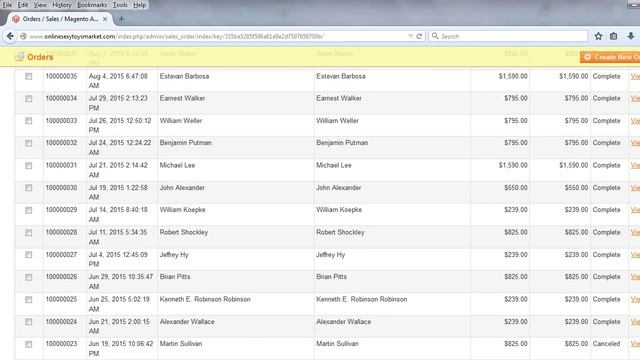Click order number 100000027
The width and height of the screenshot is (640, 360).
pyautogui.click(x=61, y=255)
